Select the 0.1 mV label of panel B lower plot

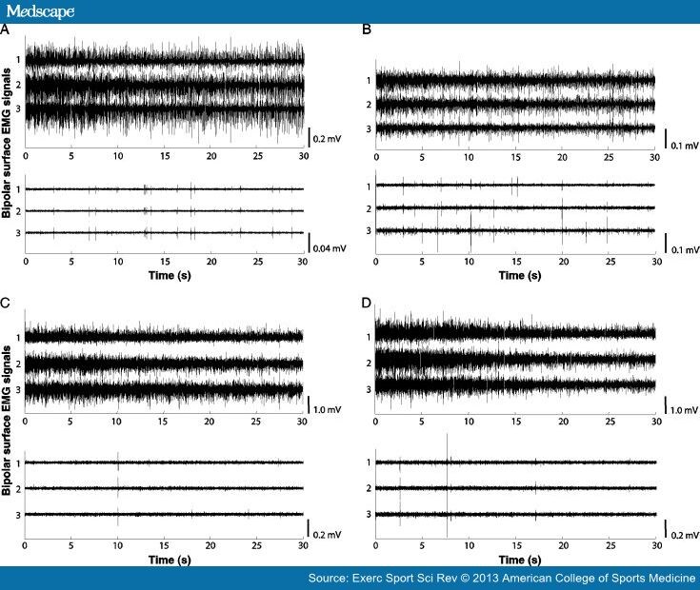[x=686, y=249]
